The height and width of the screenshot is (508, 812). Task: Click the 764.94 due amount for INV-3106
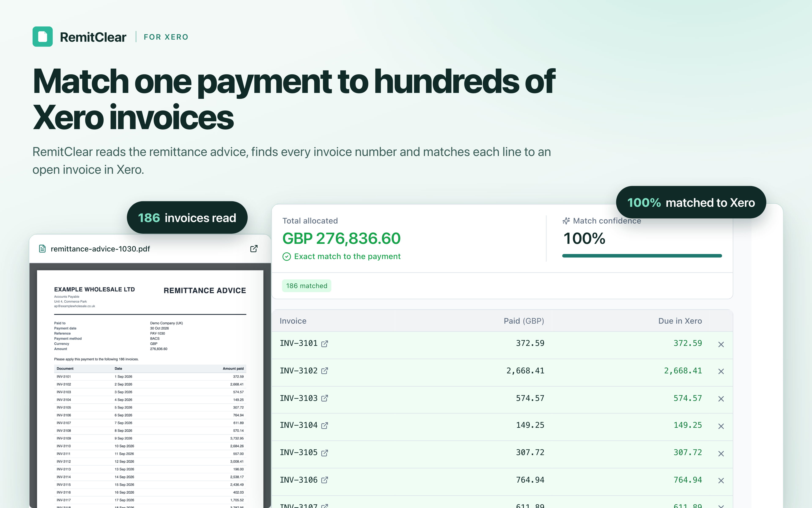point(687,480)
